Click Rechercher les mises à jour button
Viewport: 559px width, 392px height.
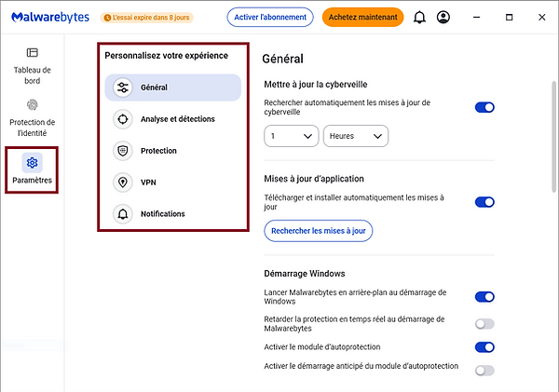tap(319, 231)
